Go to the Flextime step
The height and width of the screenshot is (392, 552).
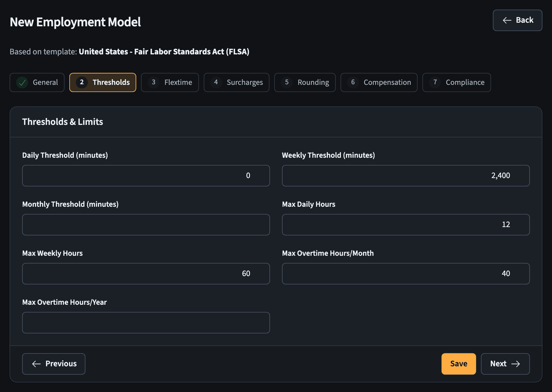click(170, 82)
